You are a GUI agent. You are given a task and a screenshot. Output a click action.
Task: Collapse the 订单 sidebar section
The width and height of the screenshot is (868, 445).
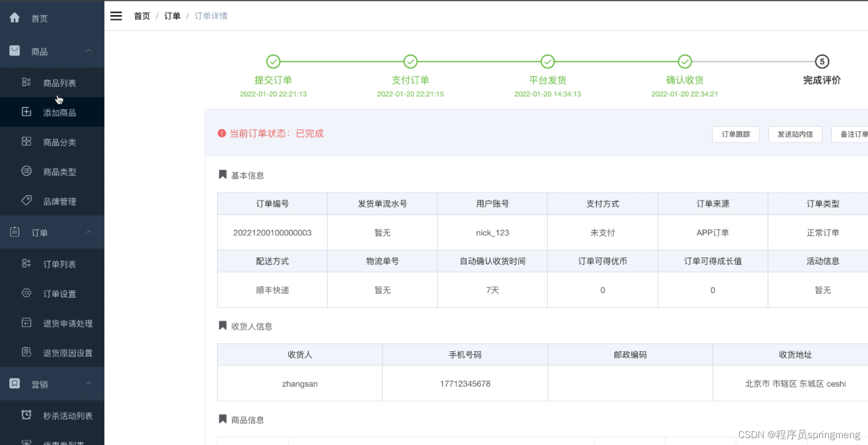click(89, 232)
